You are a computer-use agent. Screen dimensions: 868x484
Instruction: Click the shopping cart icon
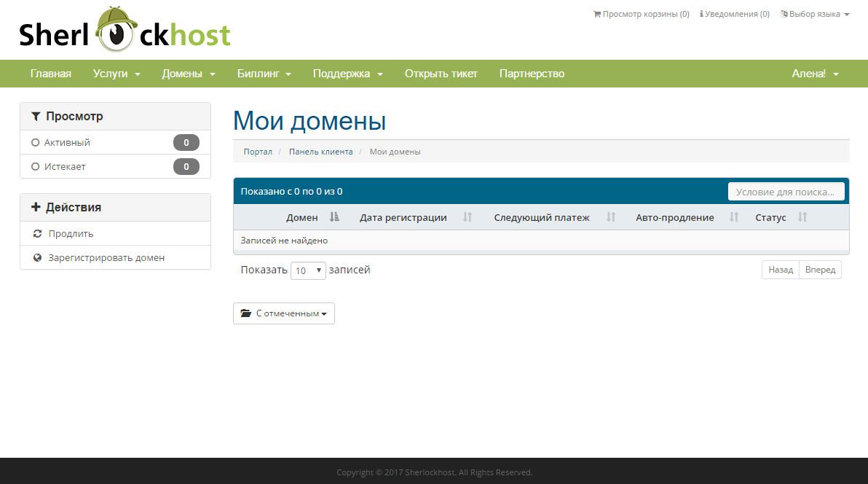597,14
